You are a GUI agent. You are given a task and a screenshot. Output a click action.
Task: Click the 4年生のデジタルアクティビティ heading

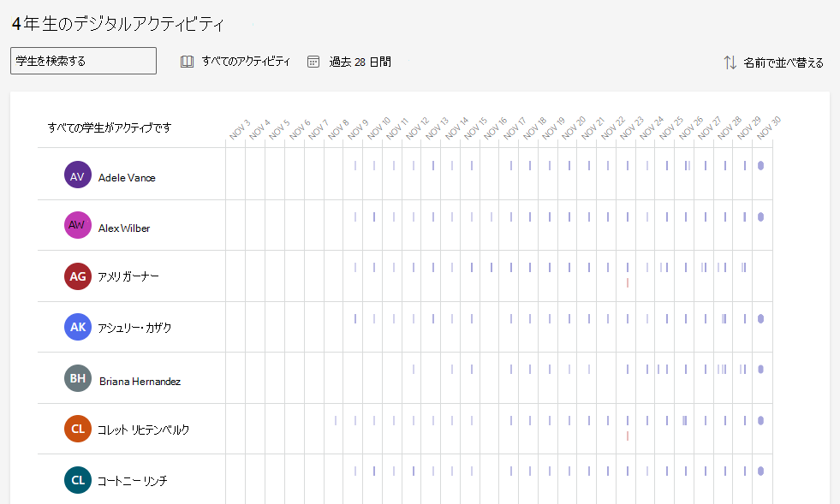pyautogui.click(x=117, y=24)
